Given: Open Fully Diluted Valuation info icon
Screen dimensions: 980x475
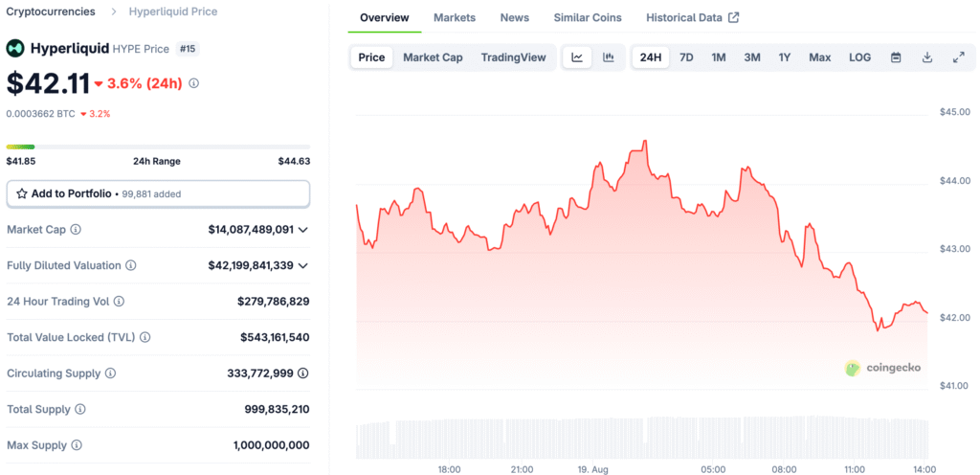Looking at the screenshot, I should point(130,265).
